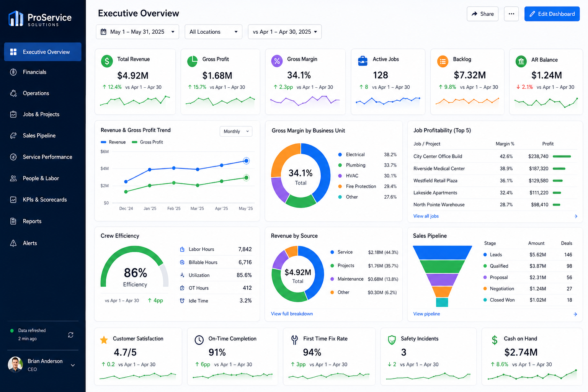Click the data refresh icon

click(71, 335)
